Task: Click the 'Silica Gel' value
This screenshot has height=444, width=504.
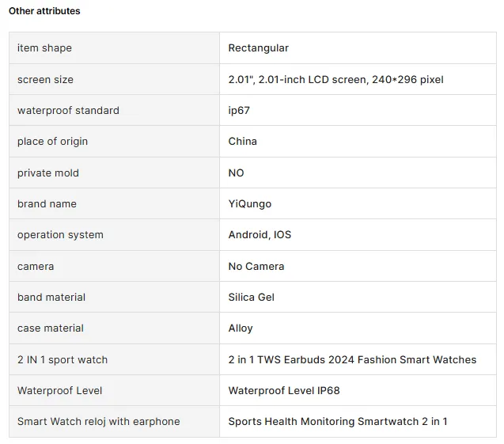Action: pos(252,298)
